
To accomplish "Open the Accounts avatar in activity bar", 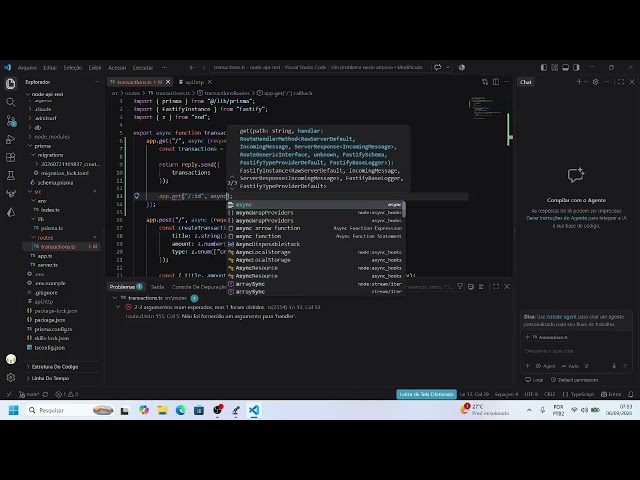I will pyautogui.click(x=11, y=359).
